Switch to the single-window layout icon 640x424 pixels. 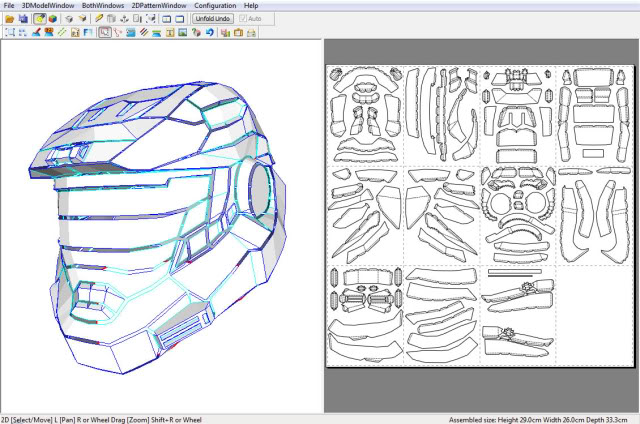point(180,19)
